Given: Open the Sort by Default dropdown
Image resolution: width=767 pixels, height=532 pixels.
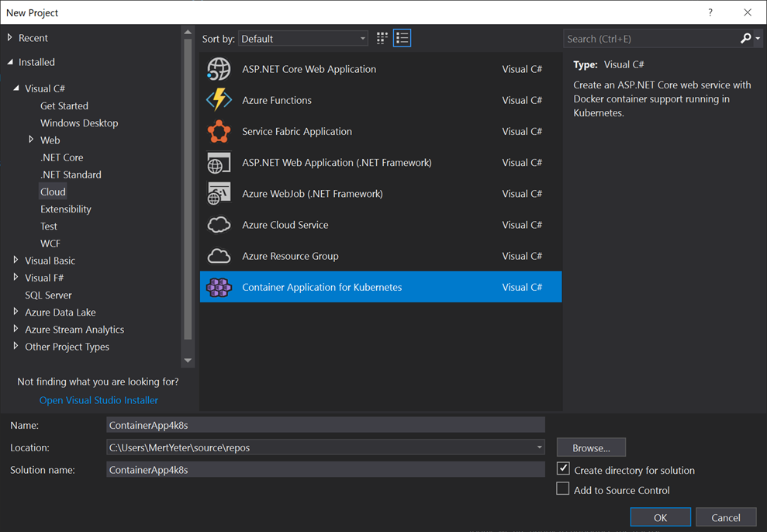Looking at the screenshot, I should click(303, 39).
